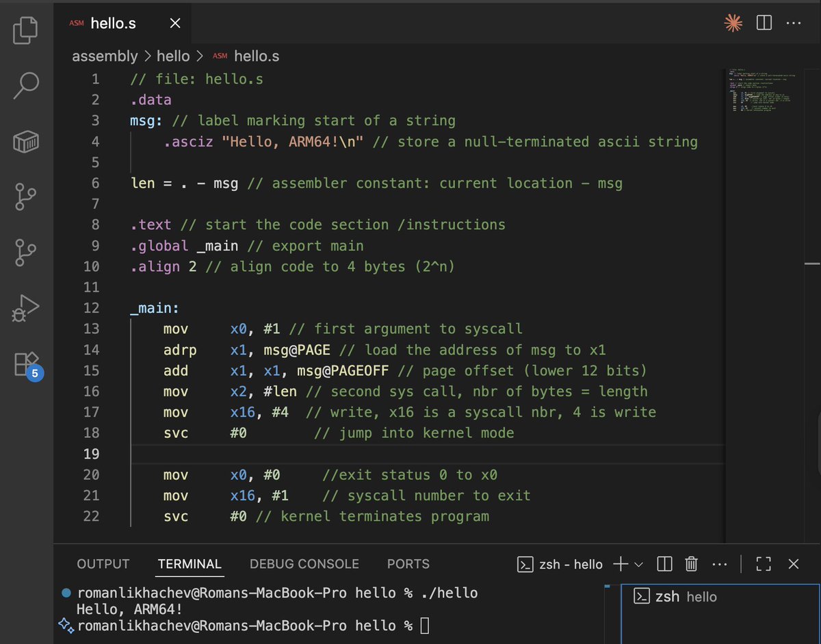Image resolution: width=821 pixels, height=644 pixels.
Task: Open Extensions view with 5 badge
Action: (x=28, y=365)
